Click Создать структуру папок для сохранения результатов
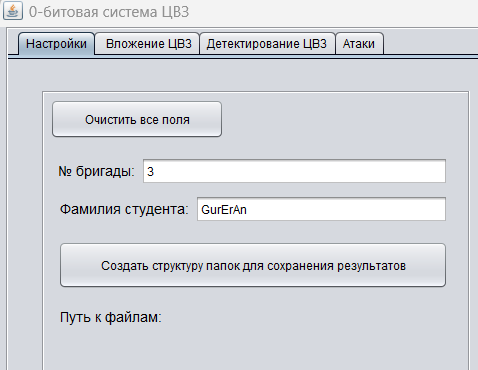This screenshot has height=370, width=478. pos(253,265)
